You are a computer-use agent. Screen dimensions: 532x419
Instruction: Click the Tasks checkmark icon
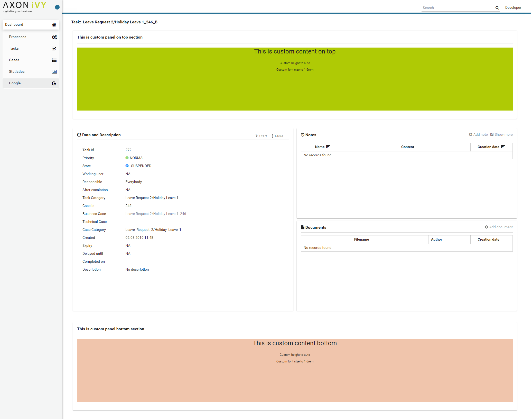point(54,49)
